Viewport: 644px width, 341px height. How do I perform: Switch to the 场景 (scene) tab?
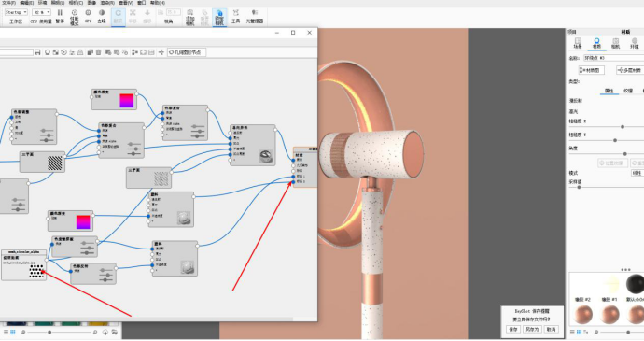(x=578, y=43)
